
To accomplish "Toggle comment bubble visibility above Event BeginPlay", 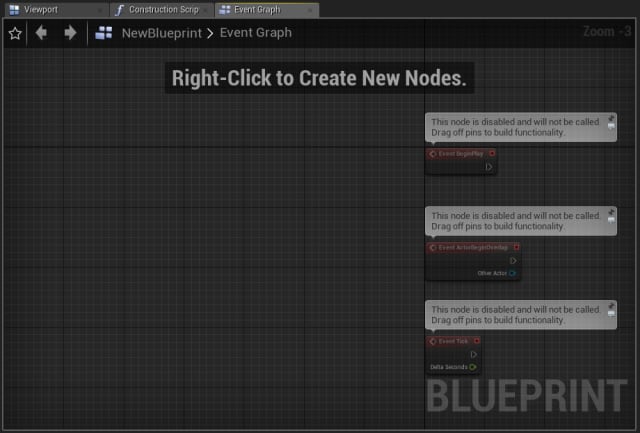I will [x=611, y=127].
